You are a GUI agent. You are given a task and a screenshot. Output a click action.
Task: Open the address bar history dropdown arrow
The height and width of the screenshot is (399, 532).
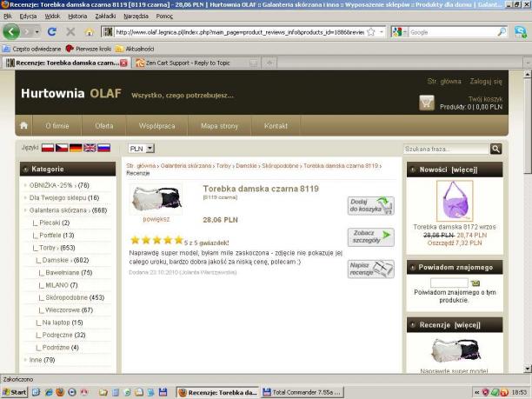pyautogui.click(x=382, y=32)
